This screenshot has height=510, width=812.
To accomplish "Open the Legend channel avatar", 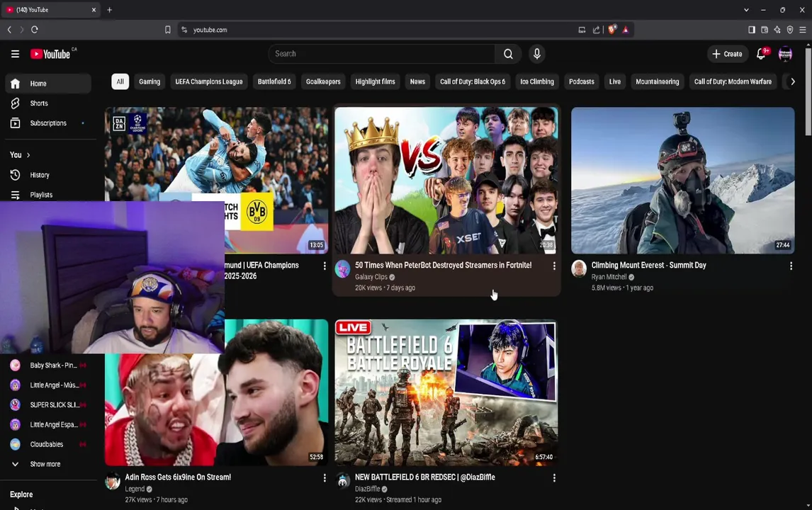I will (x=113, y=482).
